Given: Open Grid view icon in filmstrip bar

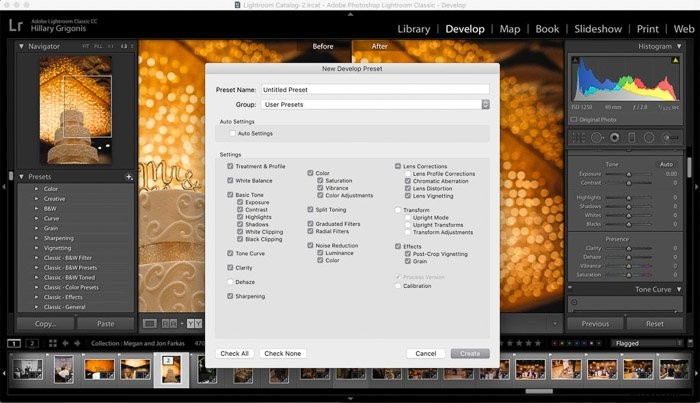Looking at the screenshot, I should (53, 343).
